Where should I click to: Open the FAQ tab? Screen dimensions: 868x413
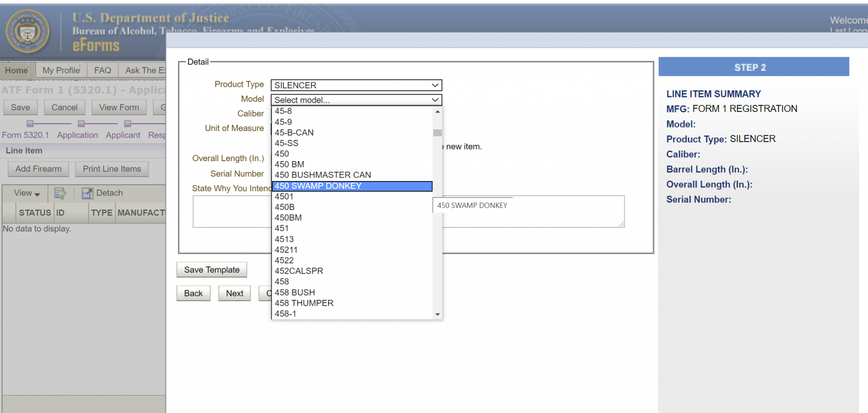point(103,70)
